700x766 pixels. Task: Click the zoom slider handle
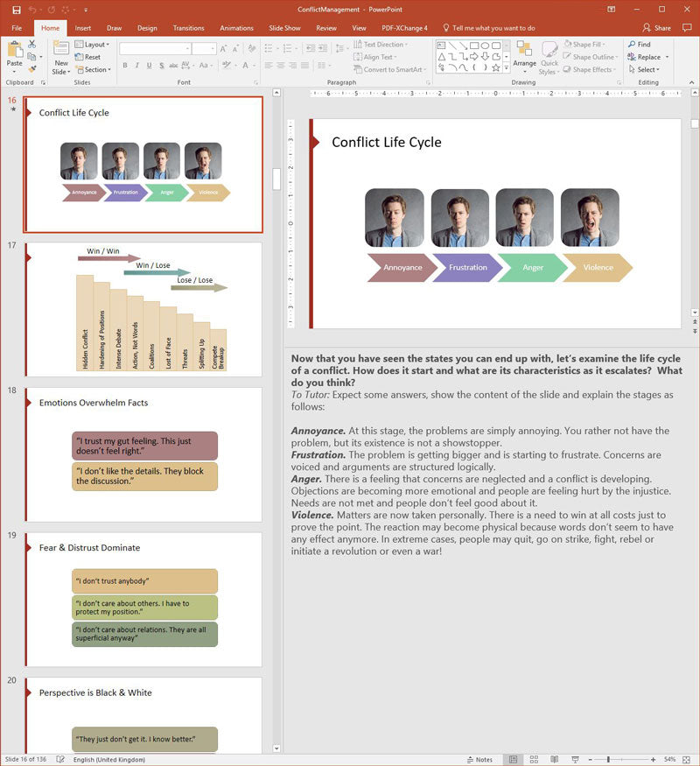tap(608, 759)
